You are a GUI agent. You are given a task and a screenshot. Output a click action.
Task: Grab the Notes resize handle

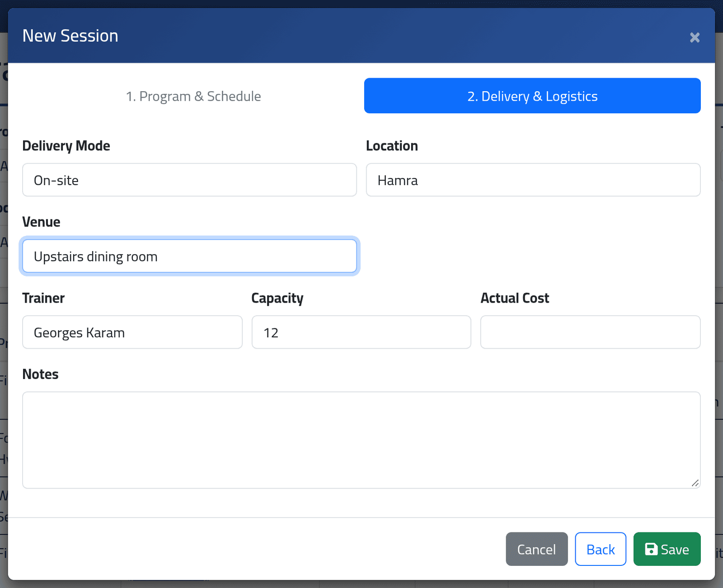point(695,483)
